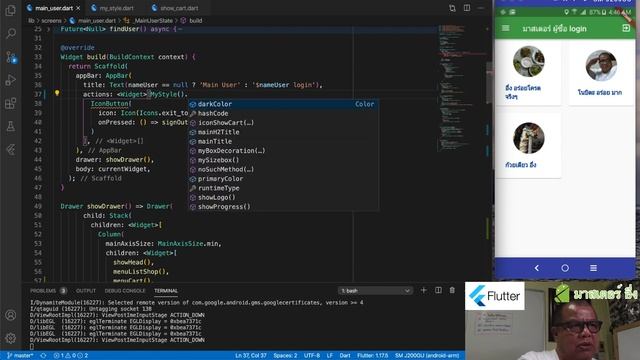Open the Extensions view
640x360 pixels.
(x=11, y=103)
